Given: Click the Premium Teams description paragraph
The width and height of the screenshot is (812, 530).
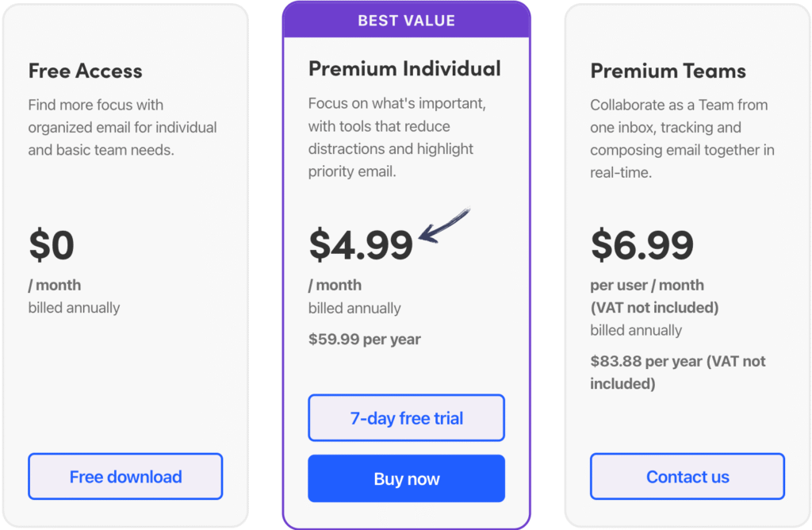Looking at the screenshot, I should [x=682, y=138].
